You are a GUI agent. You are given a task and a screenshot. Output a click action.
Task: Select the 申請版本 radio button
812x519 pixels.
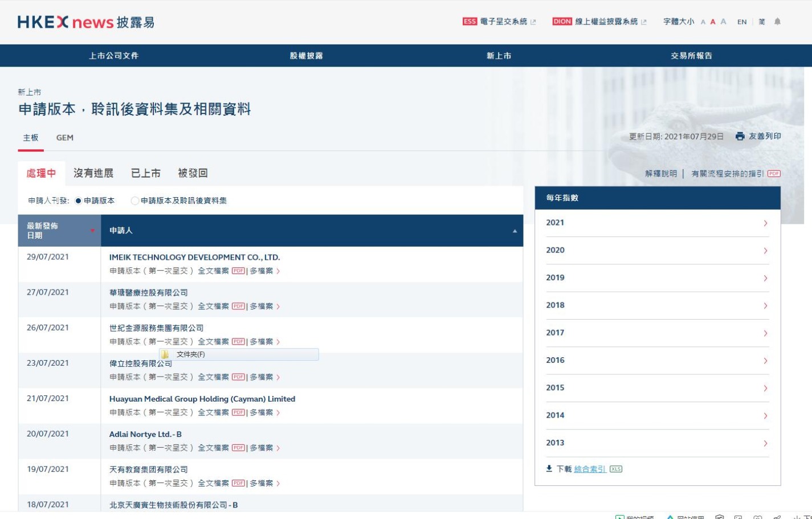click(79, 201)
